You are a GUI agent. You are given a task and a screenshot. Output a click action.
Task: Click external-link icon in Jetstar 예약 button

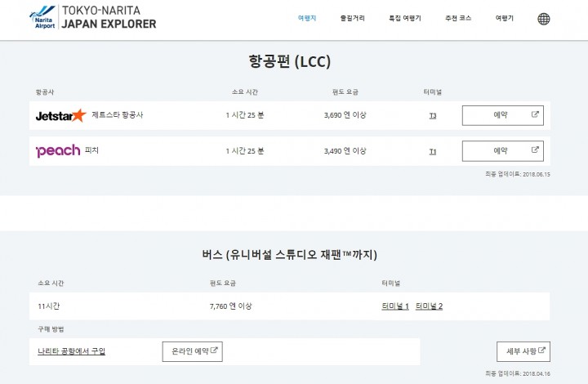[535, 114]
